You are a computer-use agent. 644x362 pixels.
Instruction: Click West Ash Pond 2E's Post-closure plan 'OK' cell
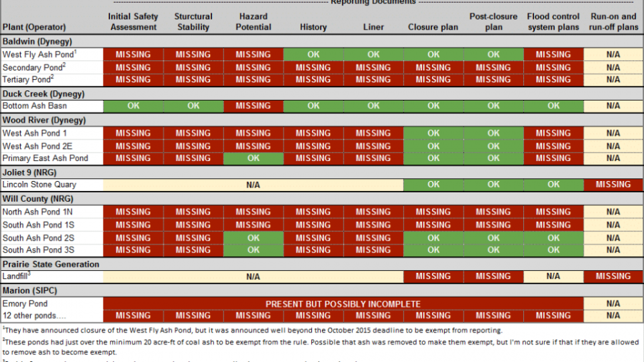coord(493,146)
